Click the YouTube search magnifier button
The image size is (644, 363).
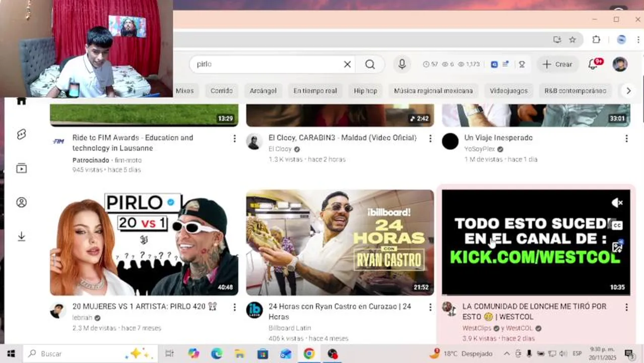pos(370,64)
